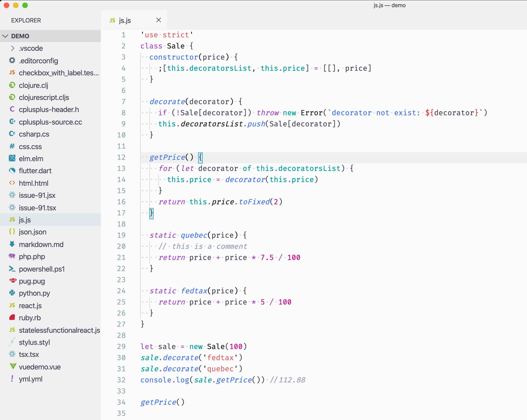The width and height of the screenshot is (527, 420).
Task: Open react.js in the explorer
Action: 50,305
